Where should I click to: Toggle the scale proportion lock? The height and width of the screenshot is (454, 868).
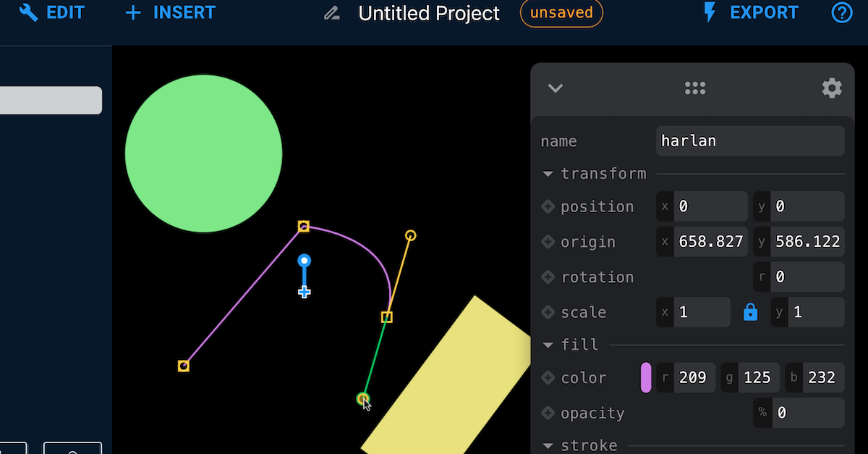point(751,312)
